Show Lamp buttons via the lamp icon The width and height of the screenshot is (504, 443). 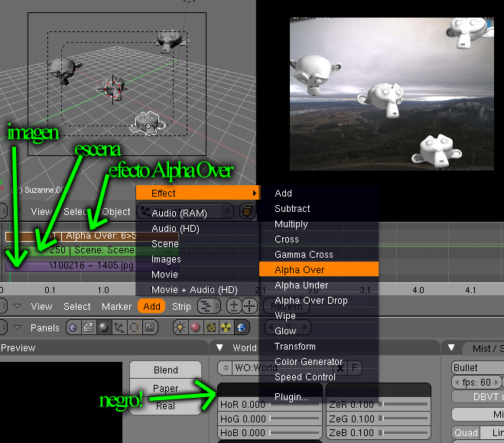tap(180, 327)
